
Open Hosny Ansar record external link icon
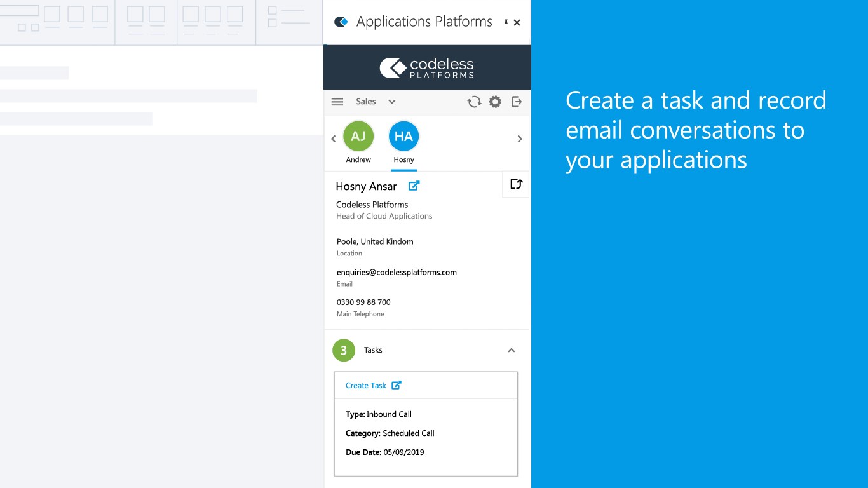pyautogui.click(x=414, y=186)
